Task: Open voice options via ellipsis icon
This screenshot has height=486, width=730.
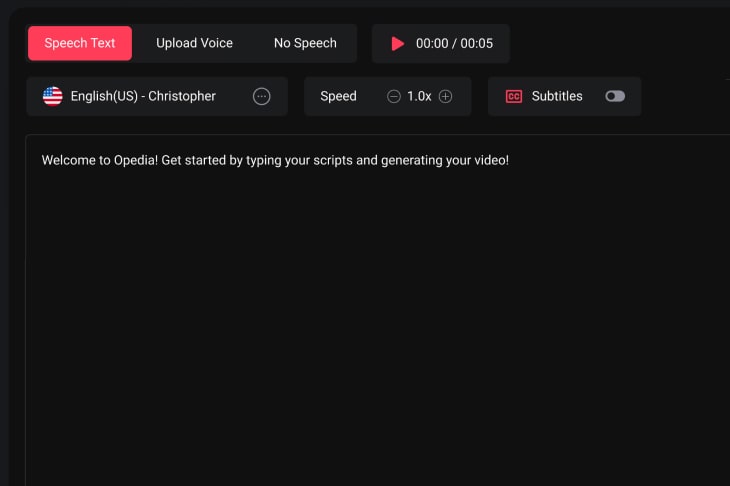Action: (262, 97)
